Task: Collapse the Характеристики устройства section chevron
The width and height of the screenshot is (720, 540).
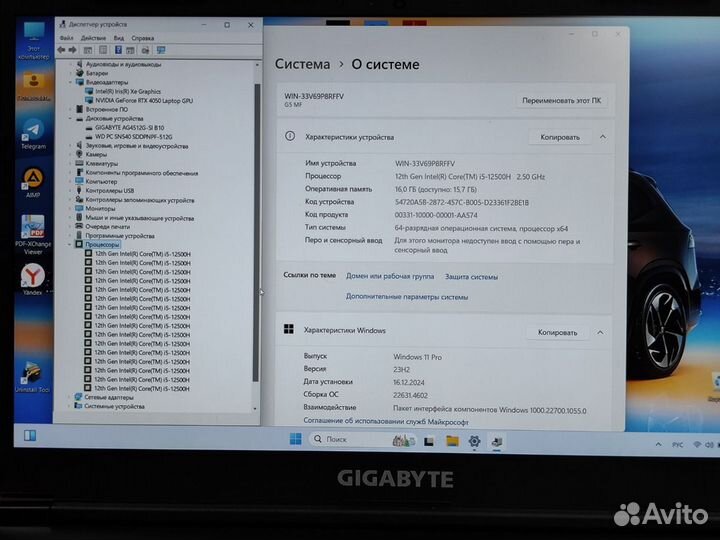Action: (x=603, y=137)
